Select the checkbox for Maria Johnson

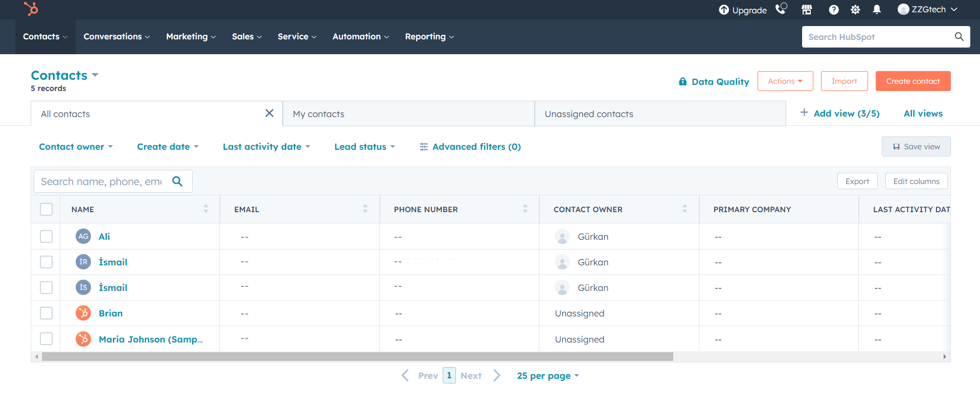(x=46, y=339)
